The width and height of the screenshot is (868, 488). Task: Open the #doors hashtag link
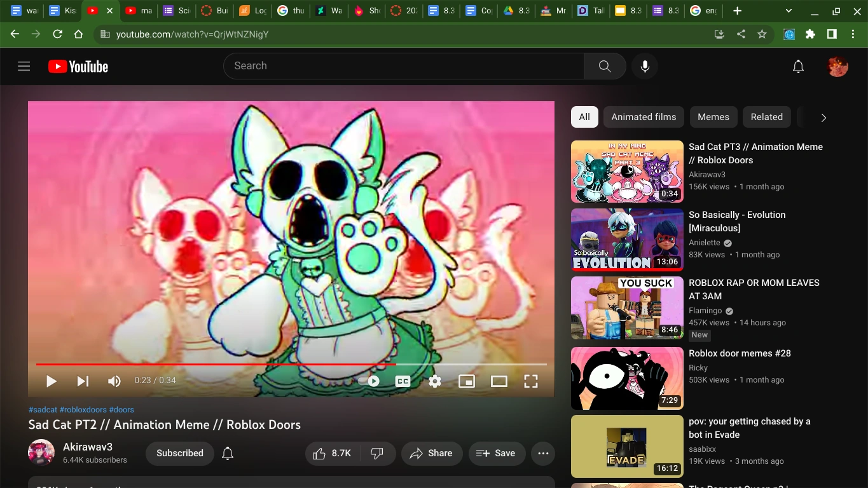tap(121, 410)
